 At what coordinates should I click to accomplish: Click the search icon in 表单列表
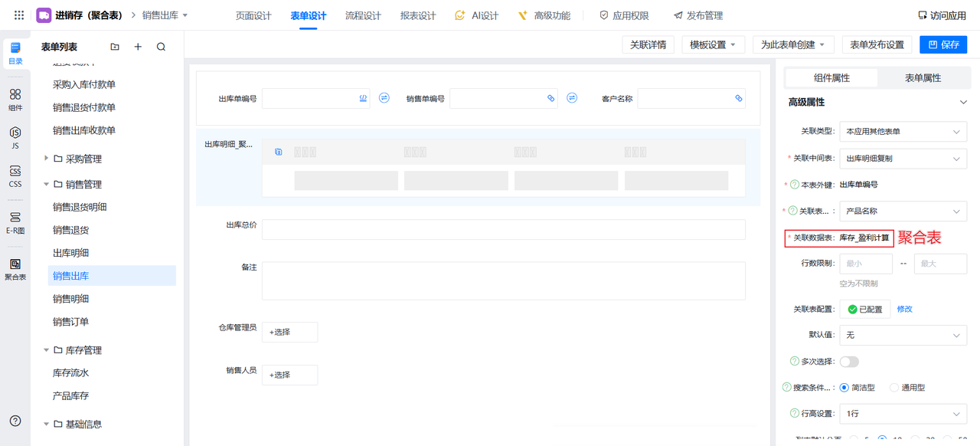(x=161, y=47)
